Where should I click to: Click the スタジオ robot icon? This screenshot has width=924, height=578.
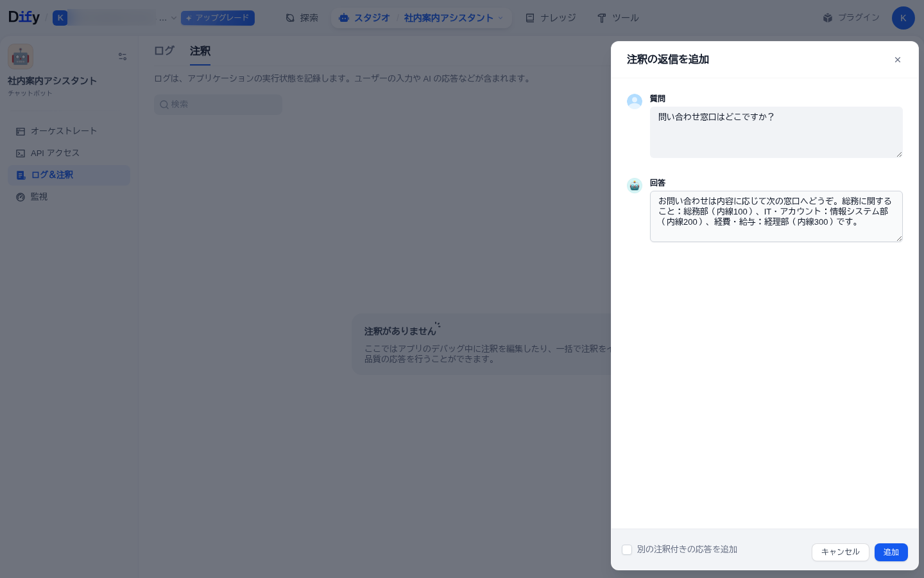[x=344, y=18]
